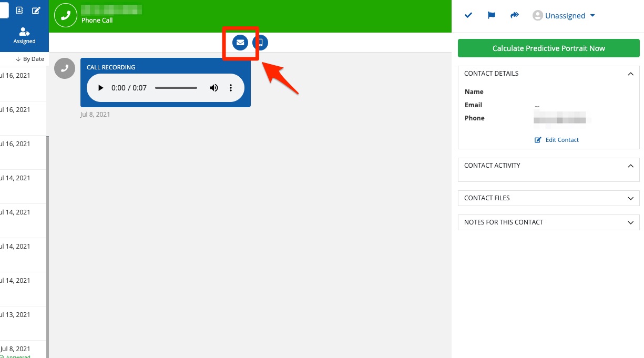Viewport: 644px width, 358px height.
Task: Forward the conversation using the arrow icon
Action: coord(515,15)
